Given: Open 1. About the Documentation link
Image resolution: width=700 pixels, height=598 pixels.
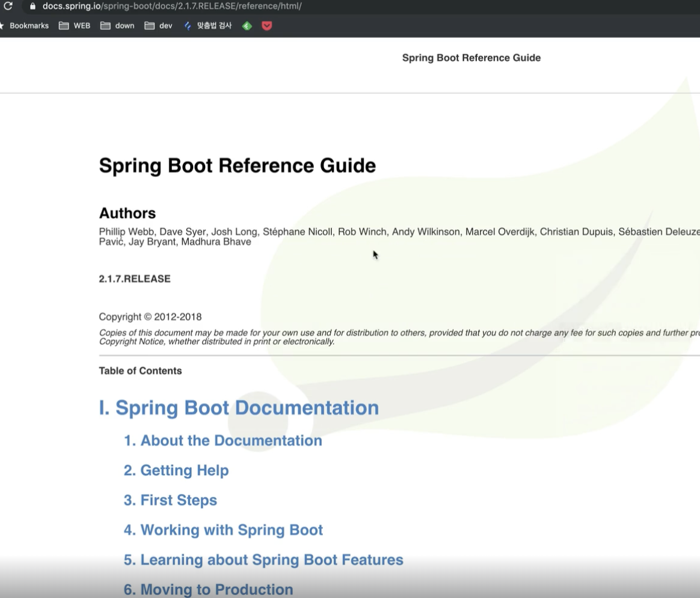Looking at the screenshot, I should [x=223, y=440].
